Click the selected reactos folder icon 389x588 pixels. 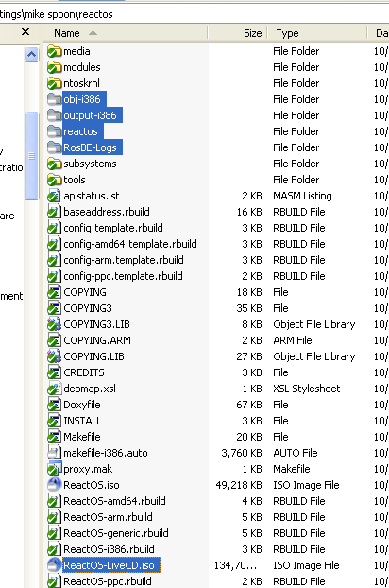tap(54, 131)
